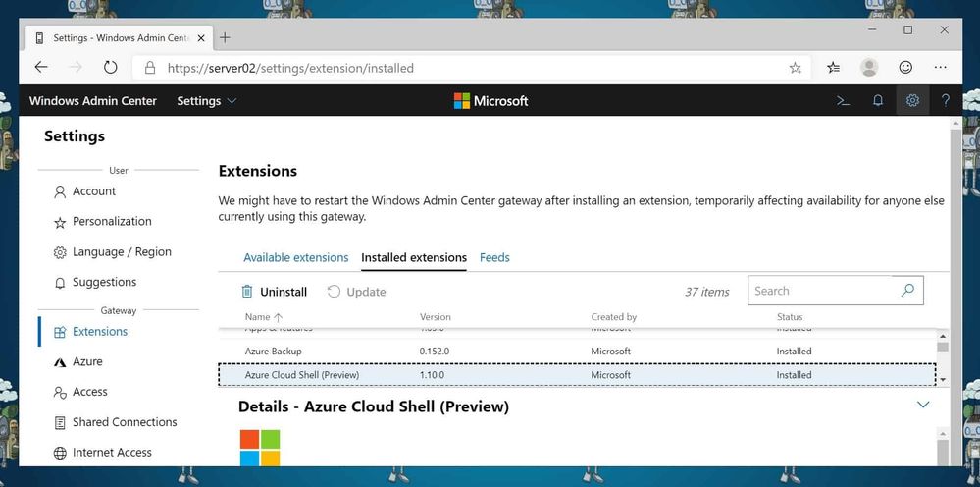Open the Feeds tab
The width and height of the screenshot is (980, 487).
click(494, 257)
